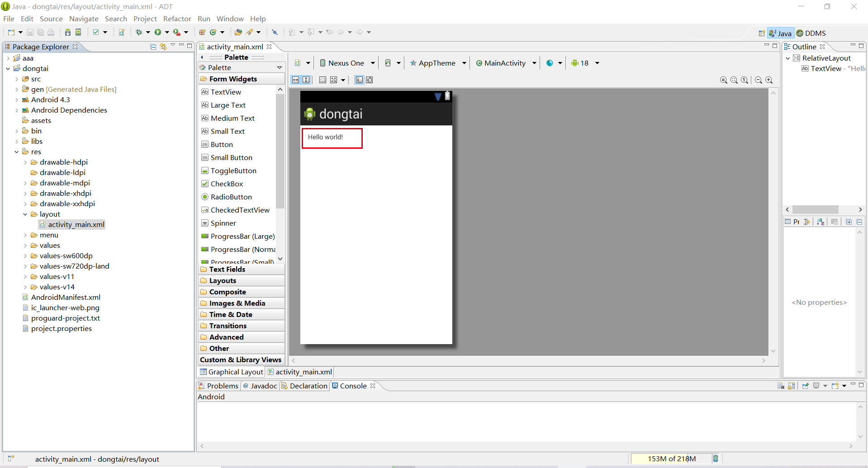Collapse the dongtai project tree
Screen dimensions: 868x468
[8, 69]
